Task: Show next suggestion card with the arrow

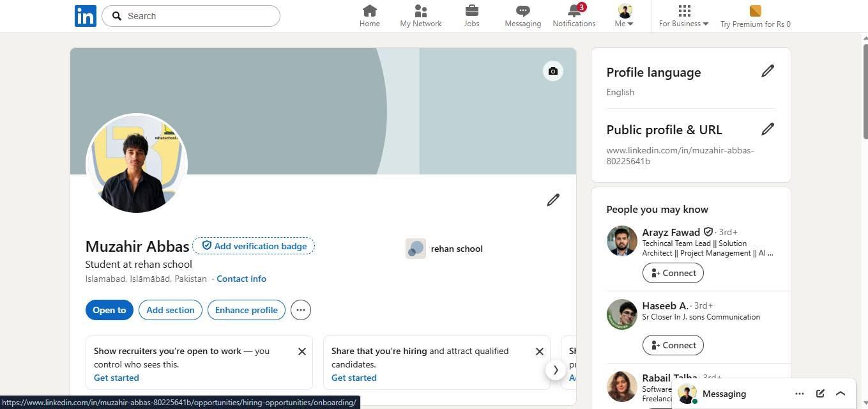Action: click(556, 369)
